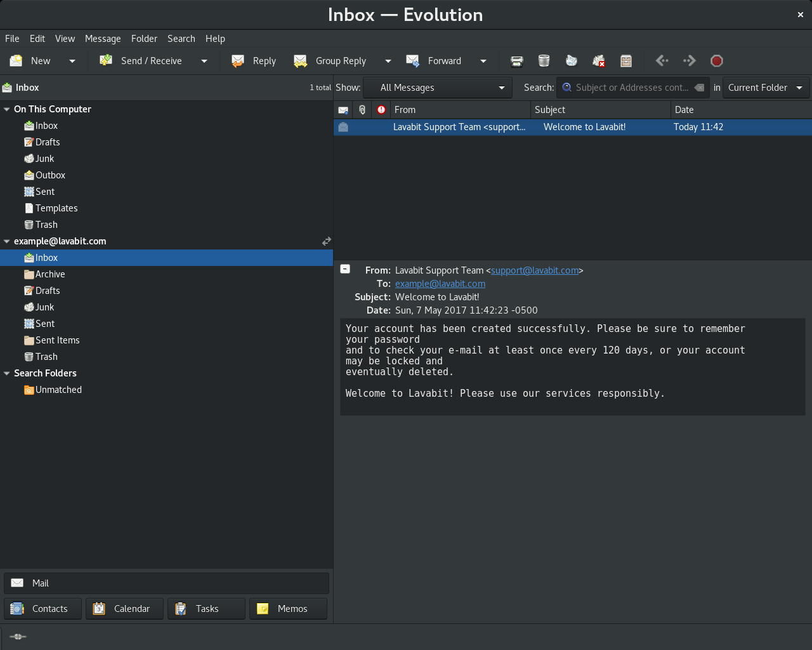
Task: Collapse the example@lavabit.com account tree
Action: 7,241
